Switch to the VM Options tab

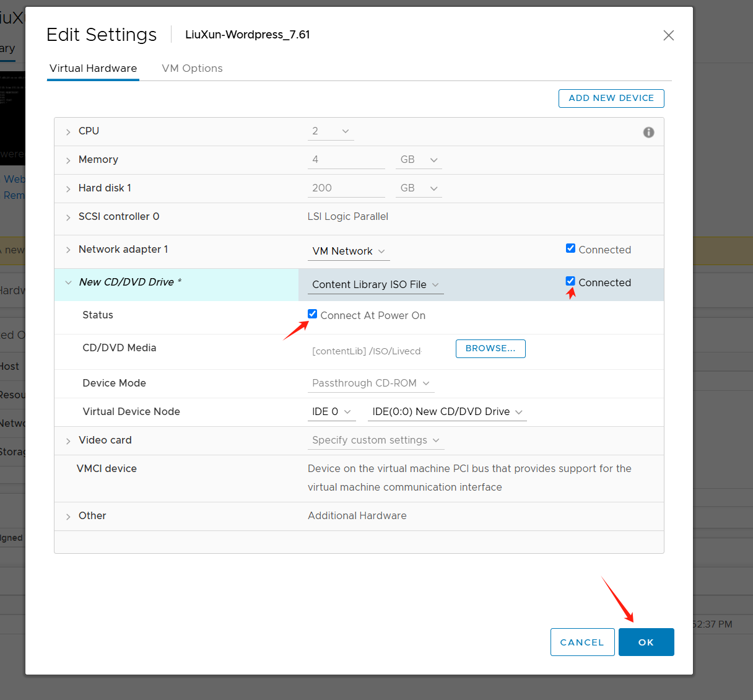click(x=192, y=68)
